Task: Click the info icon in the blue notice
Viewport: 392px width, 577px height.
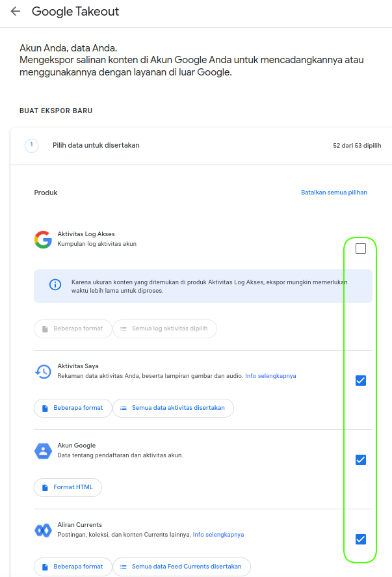Action: [55, 285]
